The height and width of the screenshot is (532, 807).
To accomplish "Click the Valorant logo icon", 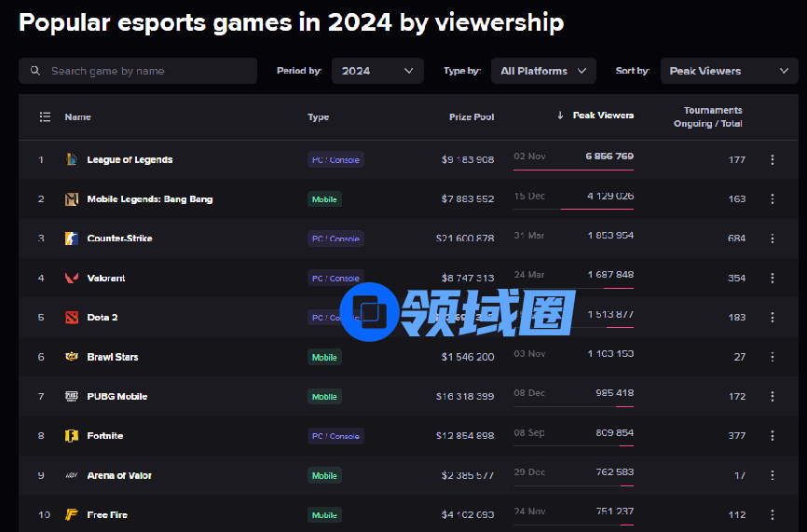I will point(72,278).
